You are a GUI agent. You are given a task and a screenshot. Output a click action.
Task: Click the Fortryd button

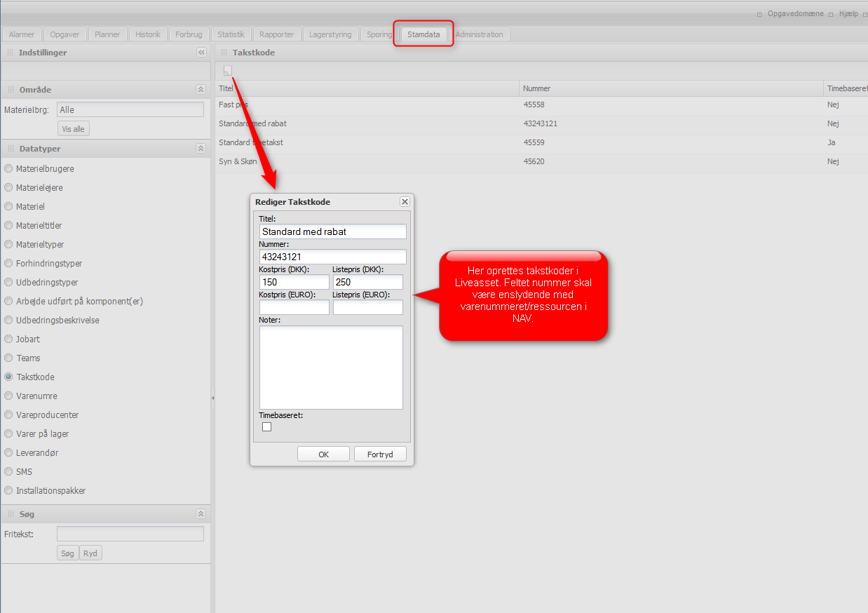click(x=380, y=454)
